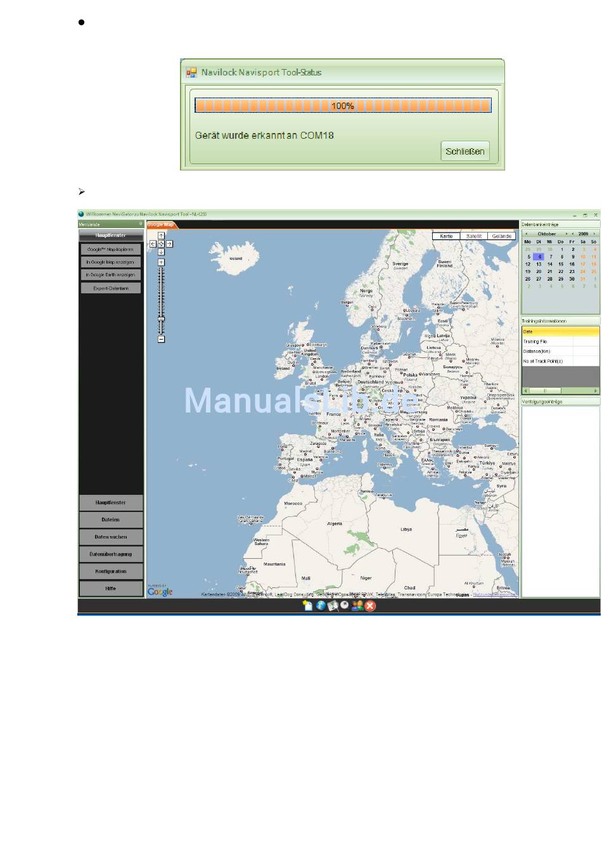The height and width of the screenshot is (868, 602).
Task: Click the Datenbankeinträge panel header
Action: click(x=561, y=224)
